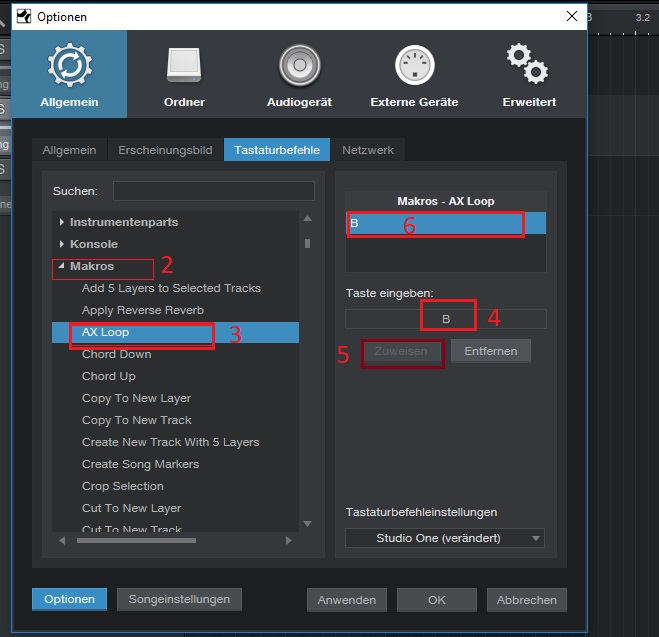Select the Chord Up macro
The image size is (659, 637).
(x=108, y=376)
